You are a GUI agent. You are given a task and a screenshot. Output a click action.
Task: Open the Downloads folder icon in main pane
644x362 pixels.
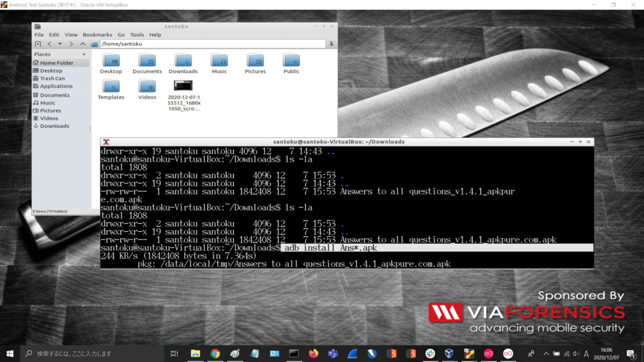[183, 61]
